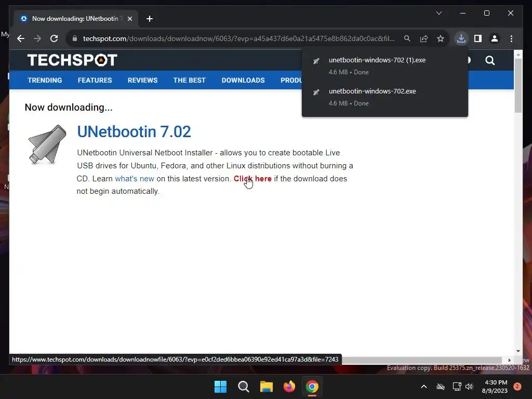This screenshot has width=532, height=399.
Task: Click the UNetbootin USB logo image
Action: [47, 144]
